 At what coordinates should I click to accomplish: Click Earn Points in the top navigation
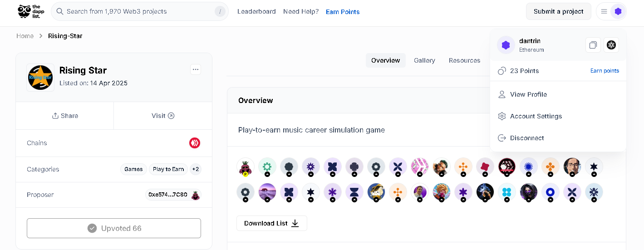click(343, 12)
